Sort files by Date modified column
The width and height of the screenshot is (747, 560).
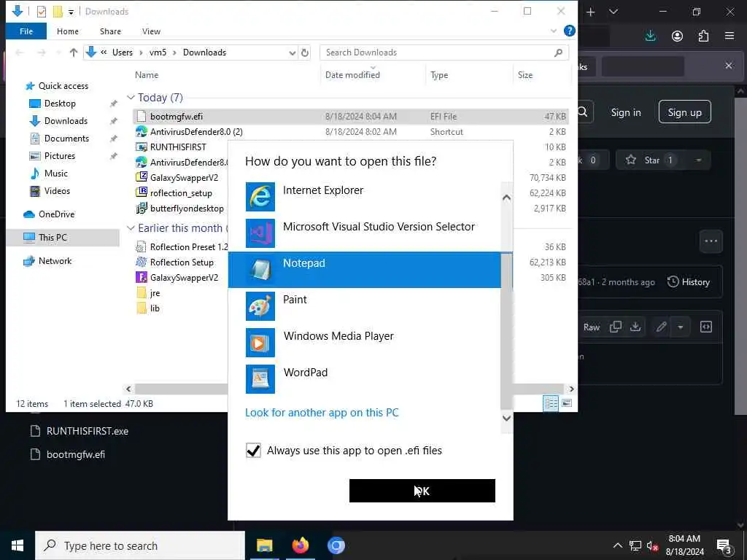352,75
